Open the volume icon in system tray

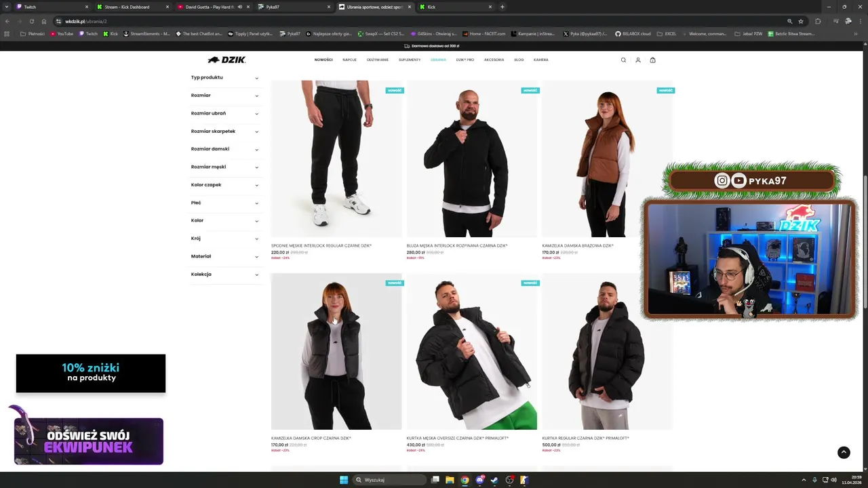point(833,480)
